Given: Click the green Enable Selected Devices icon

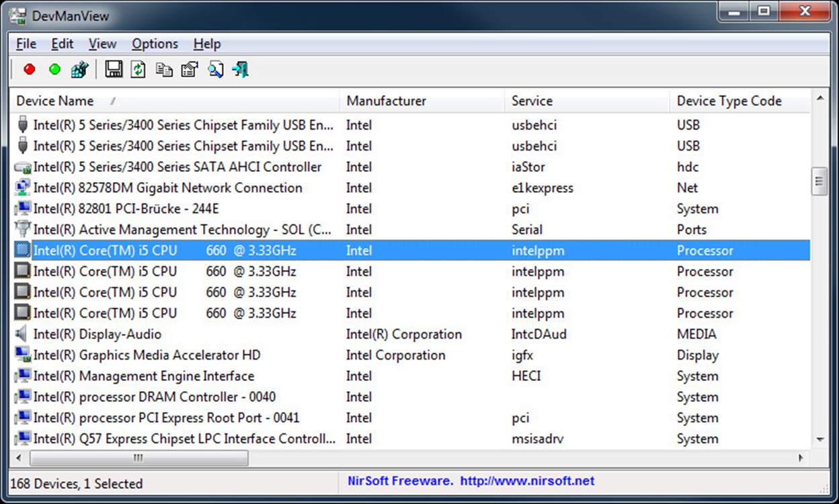Looking at the screenshot, I should click(x=54, y=69).
